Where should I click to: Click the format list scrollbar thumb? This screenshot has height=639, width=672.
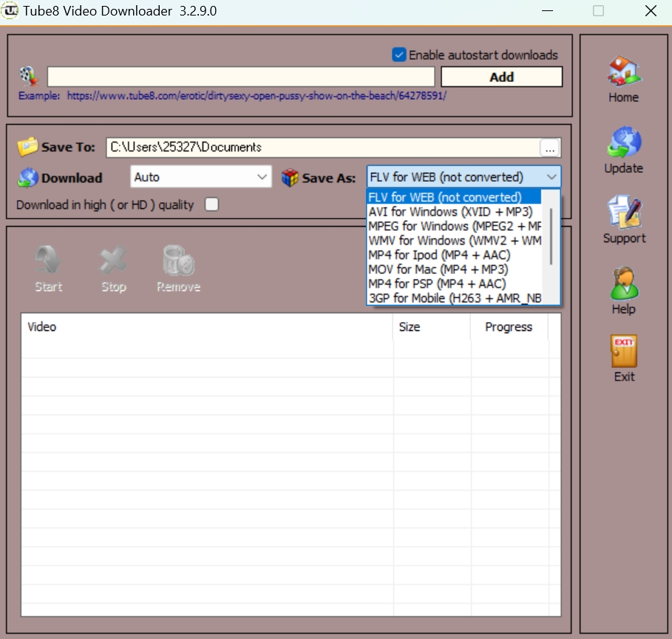pos(551,236)
